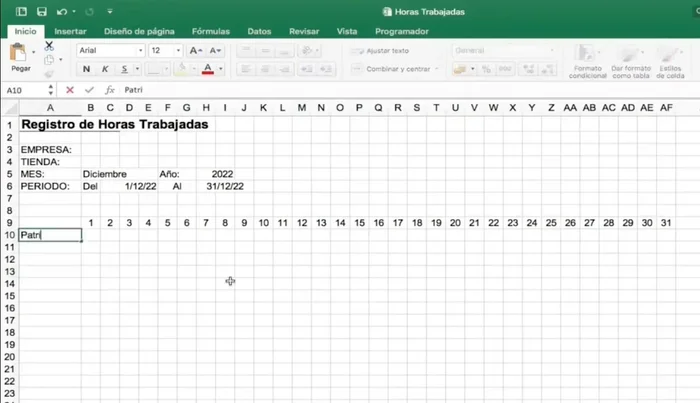Click the Pegar clipboard icon
Screen dimensions: 700x403
[x=18, y=53]
